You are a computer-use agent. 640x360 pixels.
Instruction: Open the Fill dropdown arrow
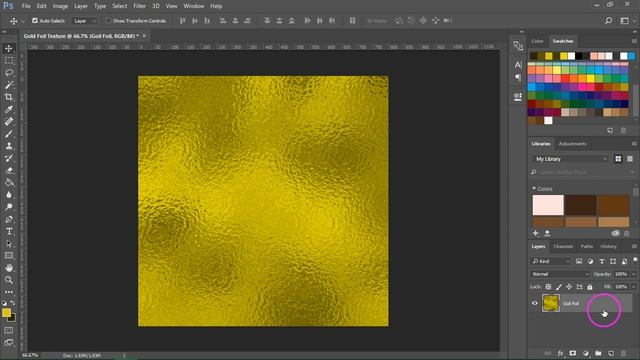tap(633, 287)
